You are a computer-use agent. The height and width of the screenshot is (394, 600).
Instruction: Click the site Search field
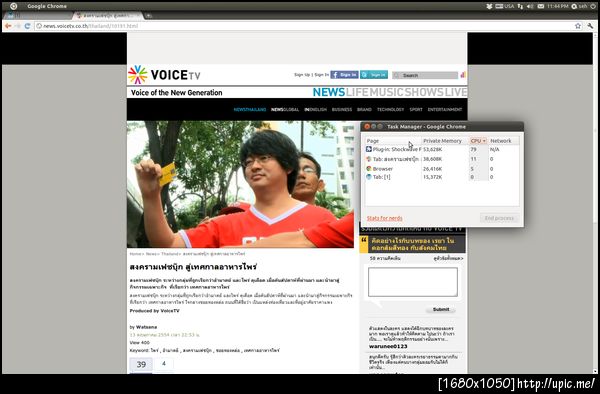pyautogui.click(x=425, y=75)
